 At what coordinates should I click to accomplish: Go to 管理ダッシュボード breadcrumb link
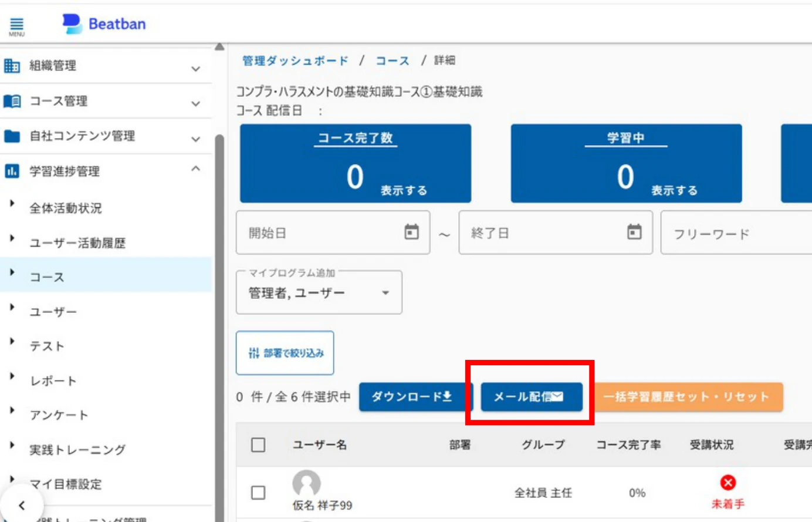point(295,60)
